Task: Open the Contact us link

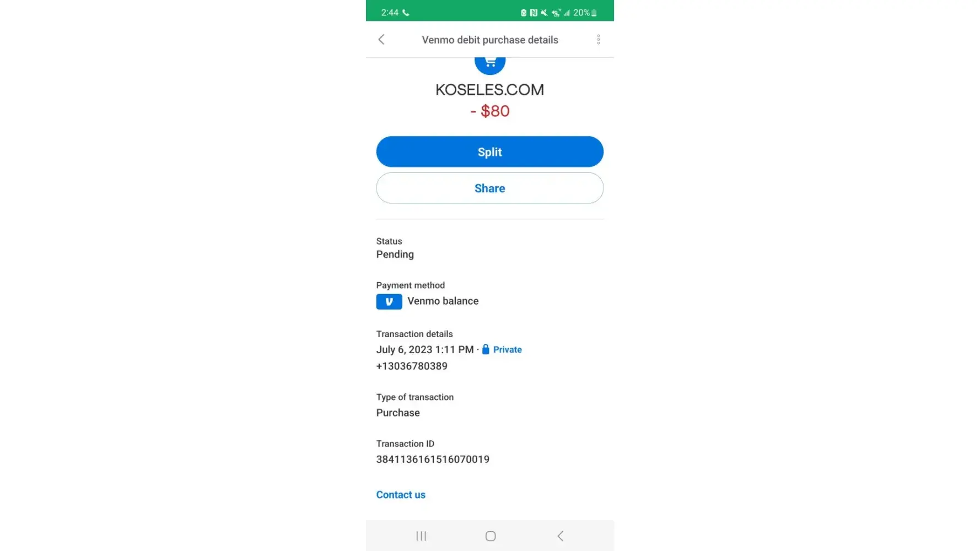Action: pyautogui.click(x=401, y=495)
